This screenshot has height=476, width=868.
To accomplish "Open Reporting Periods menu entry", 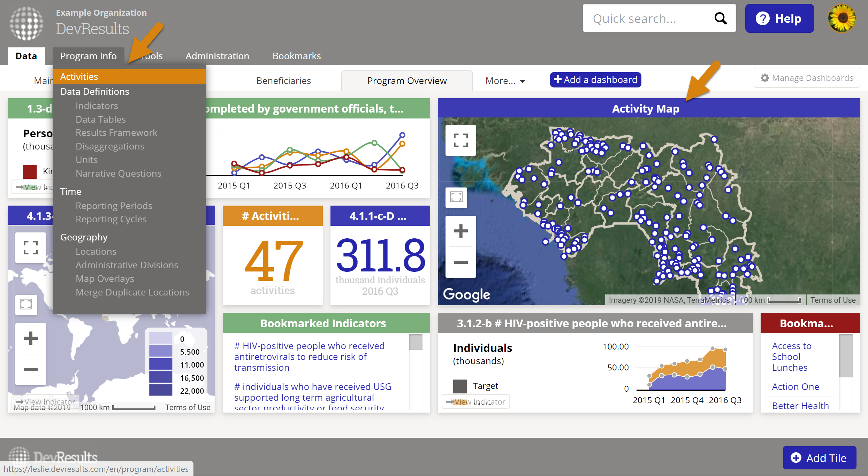I will point(114,206).
